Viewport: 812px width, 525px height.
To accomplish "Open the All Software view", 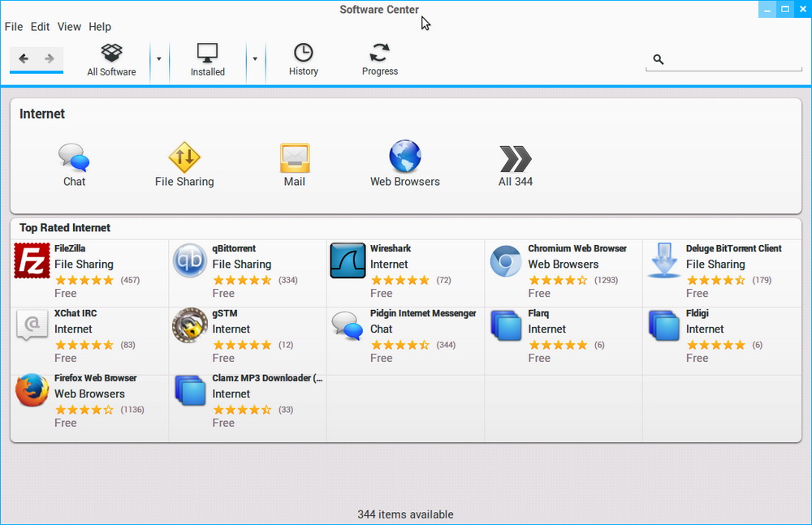I will (111, 60).
